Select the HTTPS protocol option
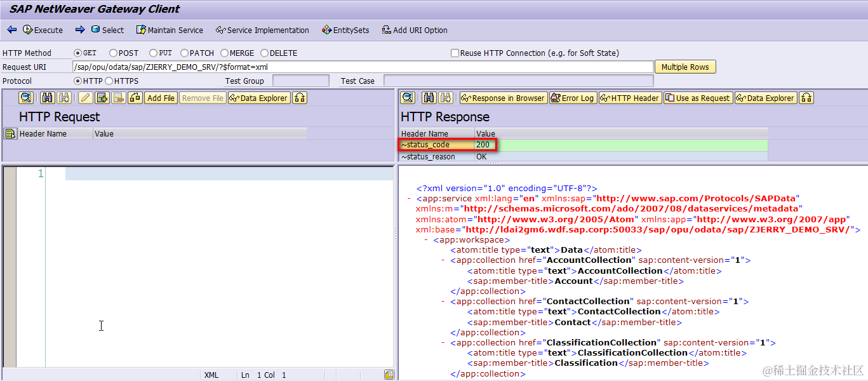The height and width of the screenshot is (381, 868). (x=109, y=81)
